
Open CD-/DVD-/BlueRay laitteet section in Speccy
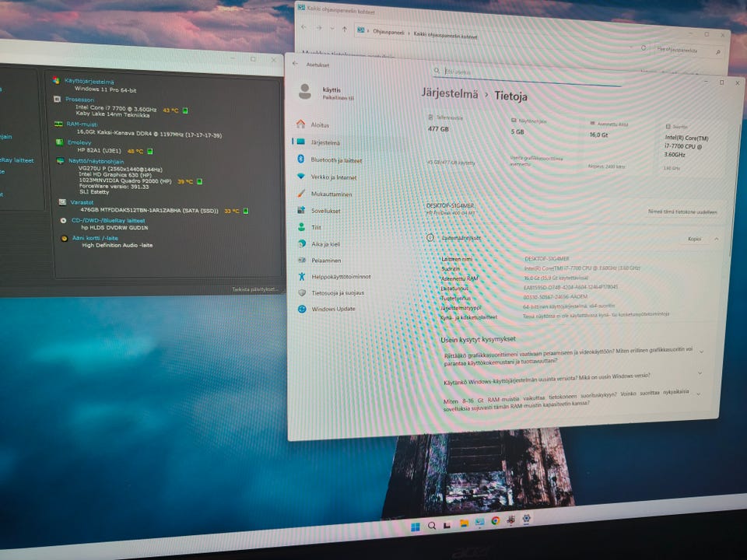108,220
